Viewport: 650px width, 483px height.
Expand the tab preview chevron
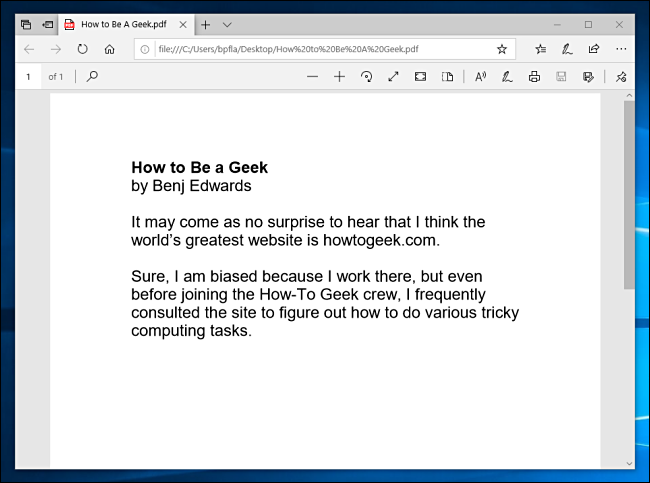(x=227, y=25)
